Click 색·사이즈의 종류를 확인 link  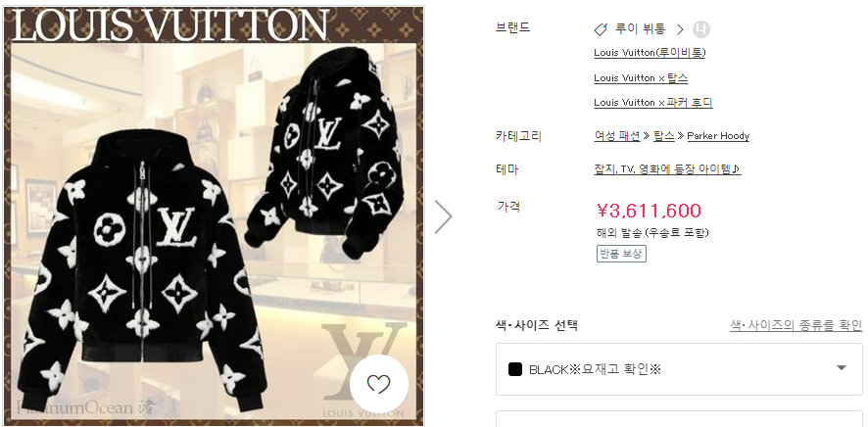point(796,325)
